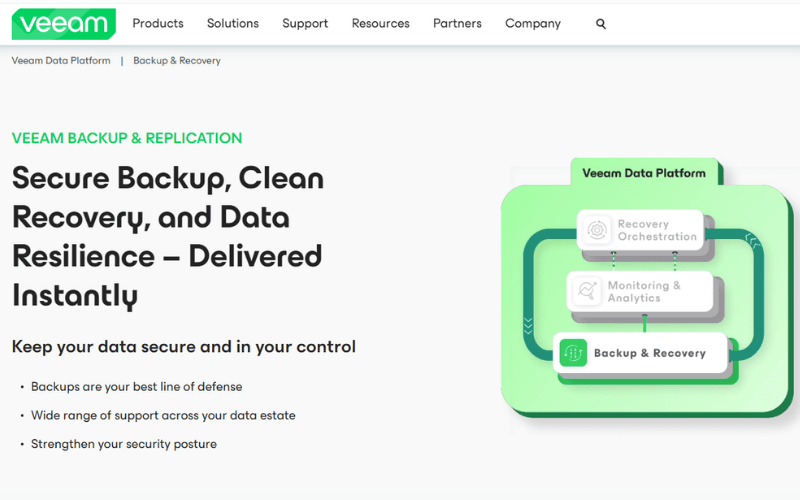Click the green Backup & Recovery icon
The width and height of the screenshot is (800, 500).
point(573,353)
